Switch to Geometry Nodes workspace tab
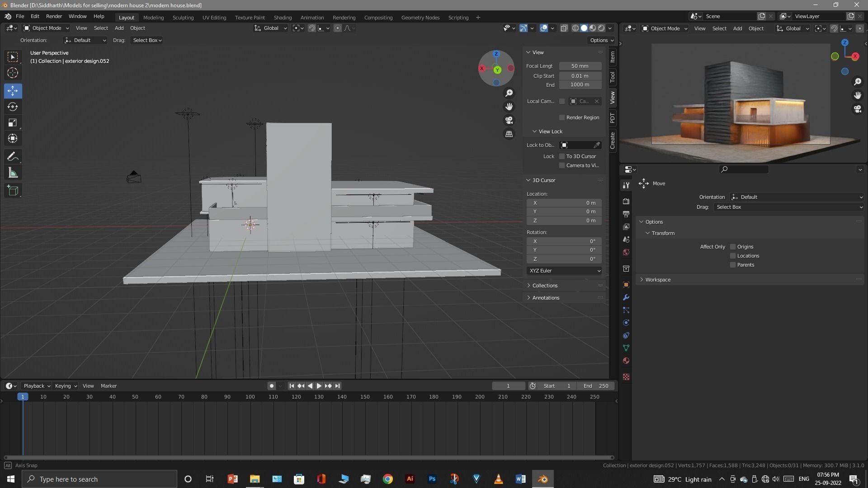The height and width of the screenshot is (488, 868). [420, 17]
